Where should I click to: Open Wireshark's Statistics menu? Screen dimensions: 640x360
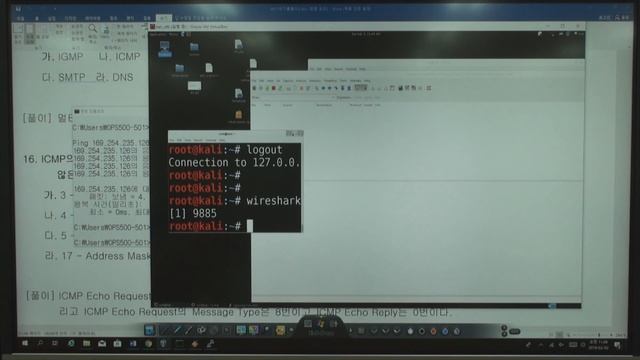[315, 81]
